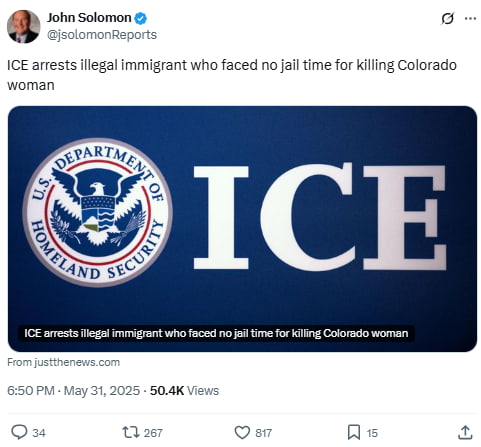Click the blue verified checkmark badge
This screenshot has width=481, height=447.
[140, 18]
